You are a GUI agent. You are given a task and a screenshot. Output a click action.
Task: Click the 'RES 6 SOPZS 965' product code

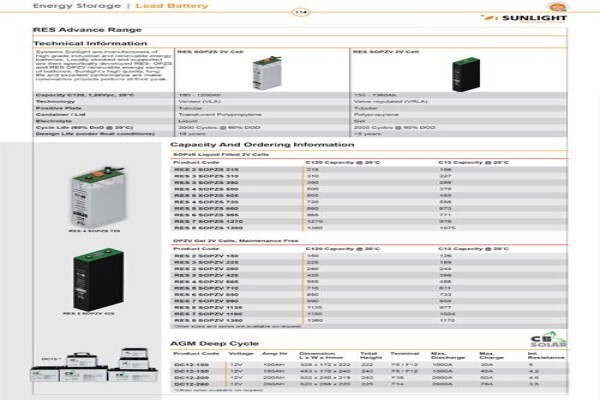tap(206, 215)
